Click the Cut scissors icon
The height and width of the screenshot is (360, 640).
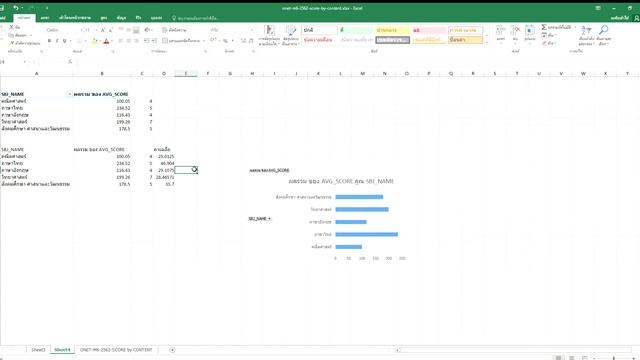(12, 27)
